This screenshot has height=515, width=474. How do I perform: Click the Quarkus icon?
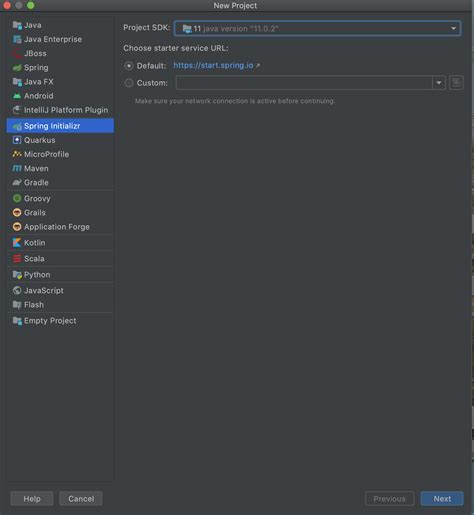point(17,140)
